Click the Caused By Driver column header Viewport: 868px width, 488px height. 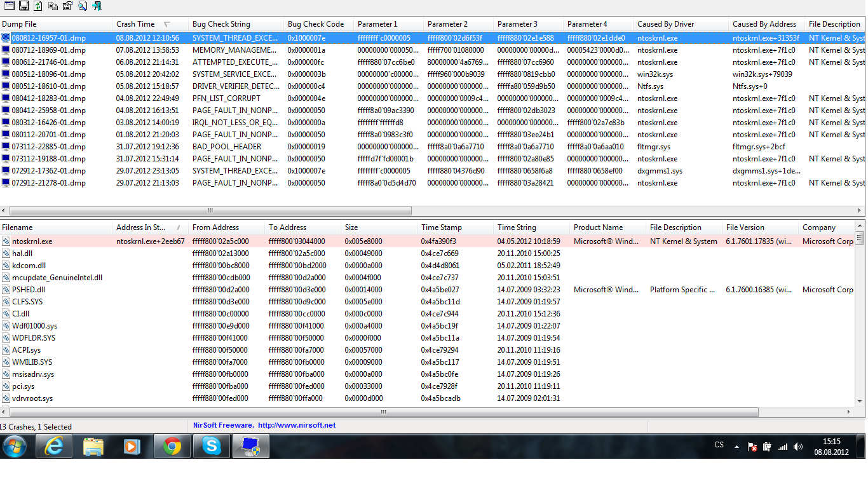click(681, 24)
